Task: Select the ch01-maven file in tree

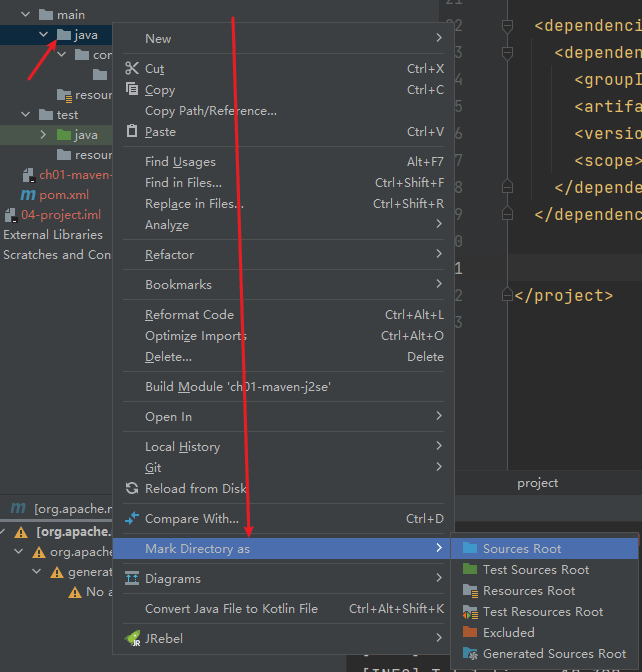Action: coord(75,175)
